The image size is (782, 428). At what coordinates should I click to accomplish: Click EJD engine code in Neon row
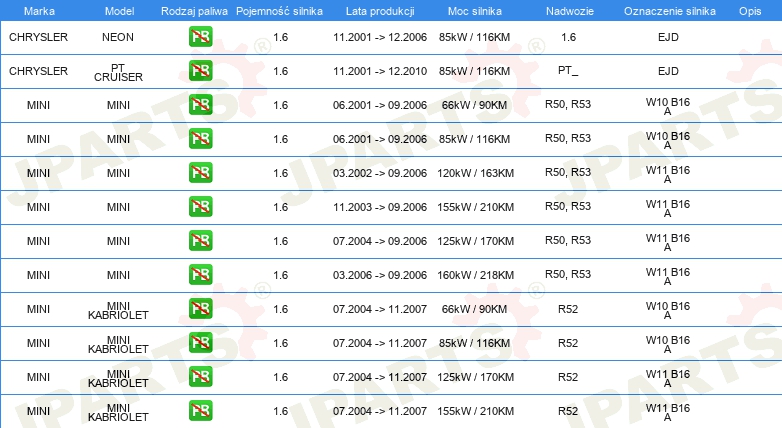(x=668, y=37)
